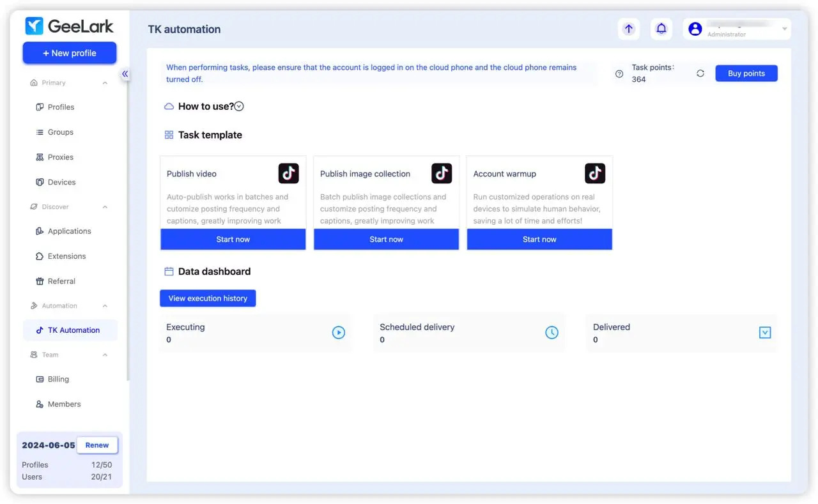Click the upload arrow icon in the header
818x504 pixels.
[628, 29]
